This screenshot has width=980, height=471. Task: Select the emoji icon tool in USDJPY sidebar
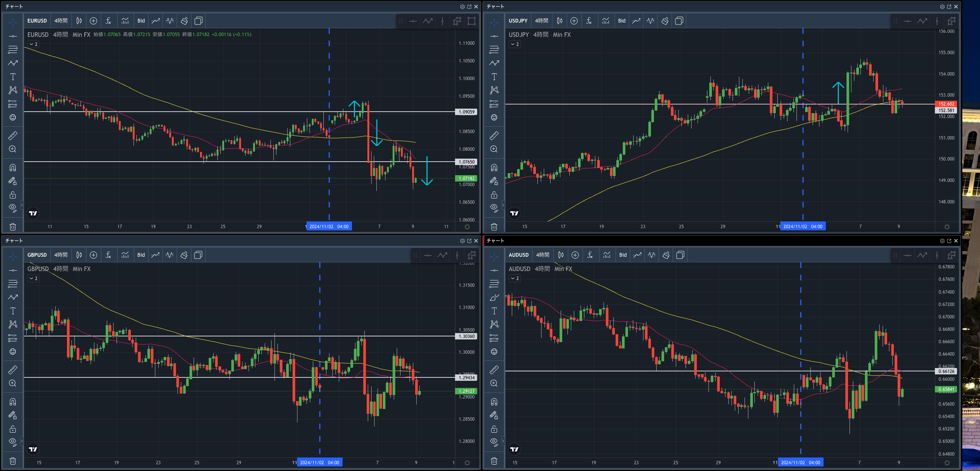pos(494,117)
